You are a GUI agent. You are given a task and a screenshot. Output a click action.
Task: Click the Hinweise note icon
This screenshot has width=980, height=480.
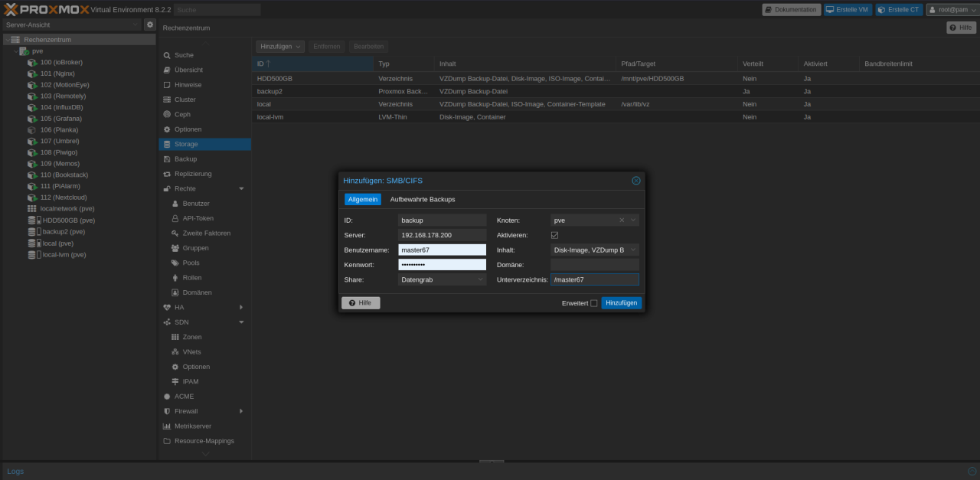pos(167,85)
